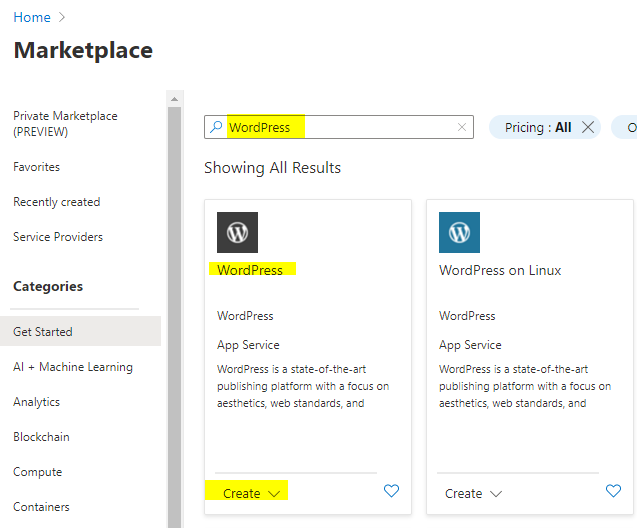Click the Showing All Results heading

272,168
